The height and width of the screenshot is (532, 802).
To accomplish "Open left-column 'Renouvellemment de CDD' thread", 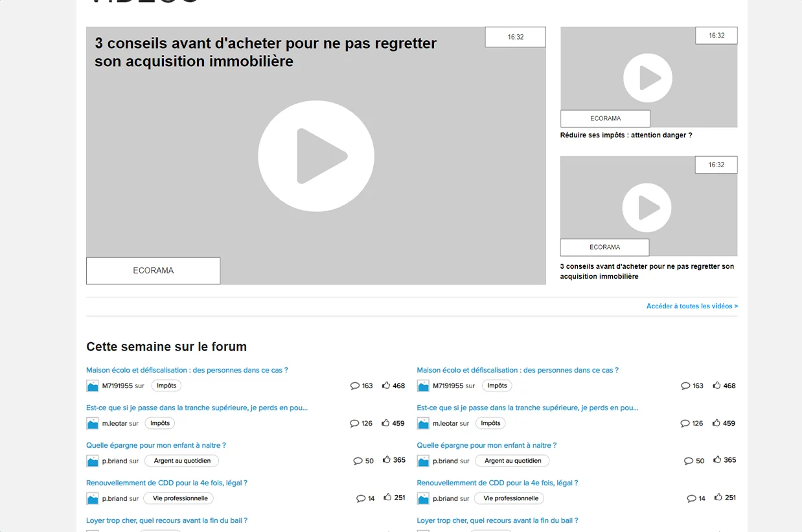I will (x=166, y=483).
